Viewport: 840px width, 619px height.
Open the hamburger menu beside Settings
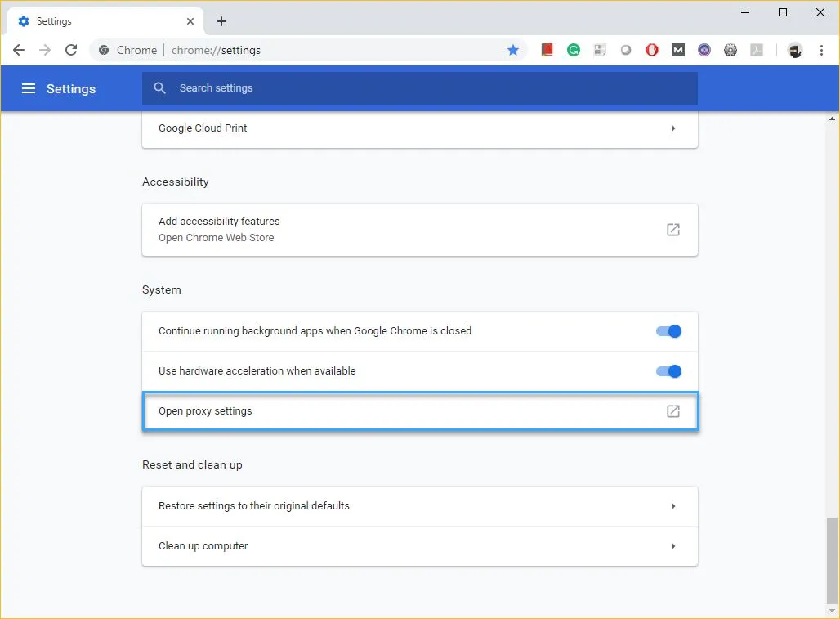[29, 88]
